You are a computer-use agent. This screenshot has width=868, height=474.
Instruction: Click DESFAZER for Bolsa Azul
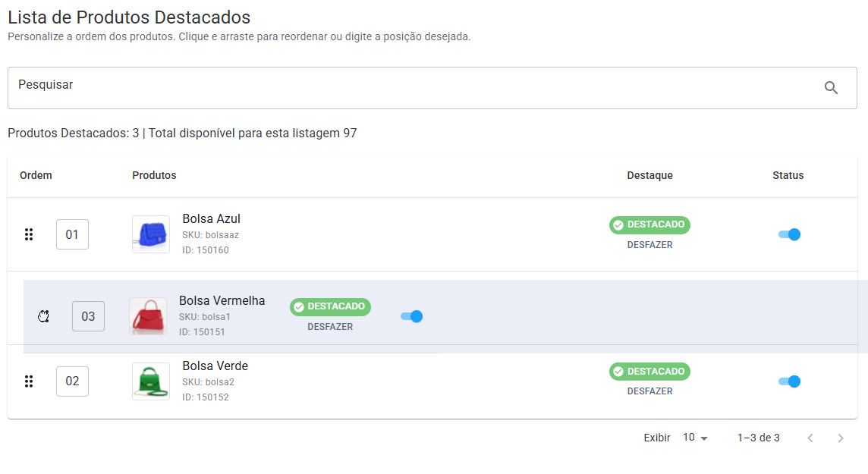(650, 244)
